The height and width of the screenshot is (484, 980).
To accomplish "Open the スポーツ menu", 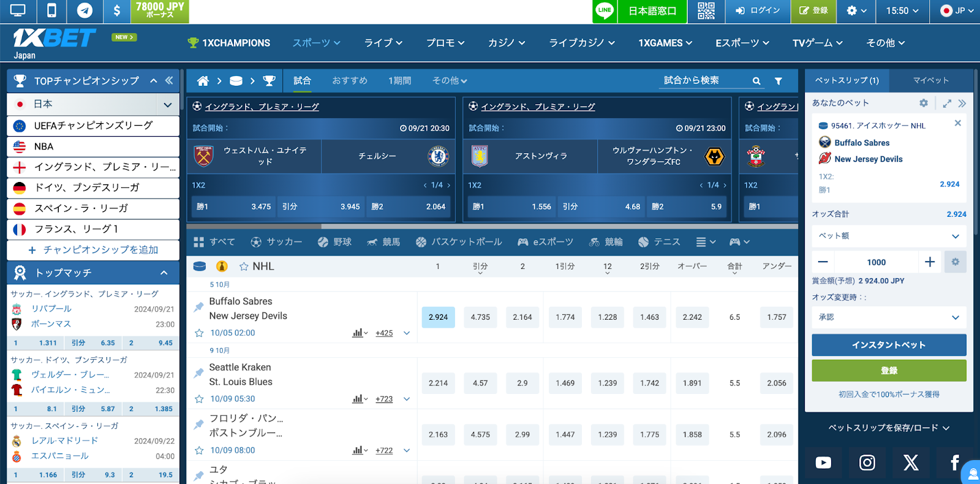I will [316, 43].
